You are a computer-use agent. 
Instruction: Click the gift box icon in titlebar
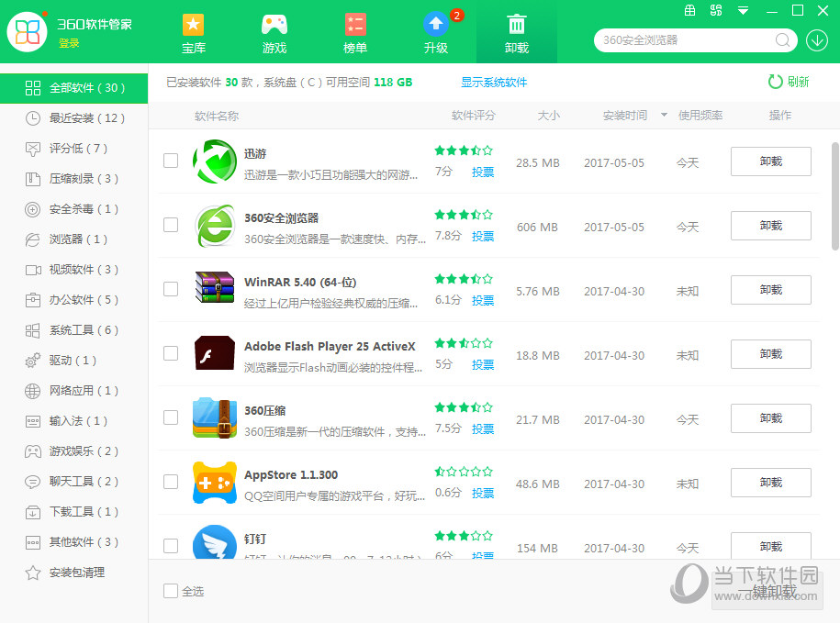point(690,10)
